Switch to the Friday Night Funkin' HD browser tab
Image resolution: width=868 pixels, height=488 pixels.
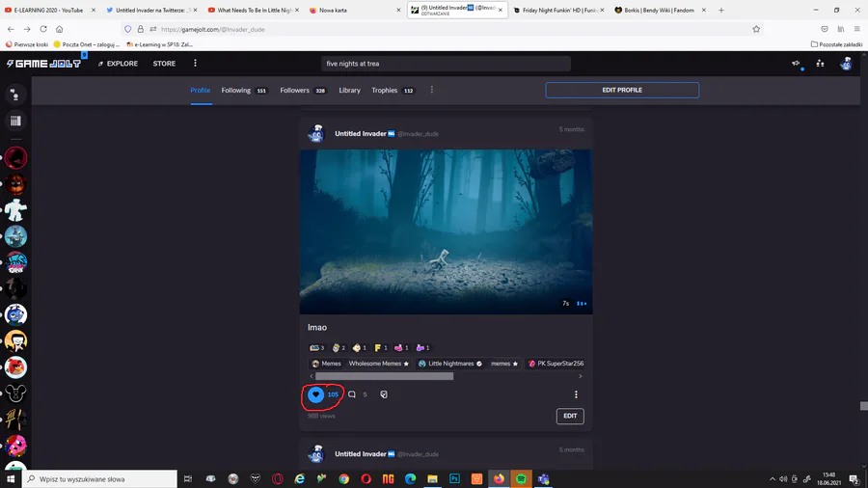coord(558,10)
